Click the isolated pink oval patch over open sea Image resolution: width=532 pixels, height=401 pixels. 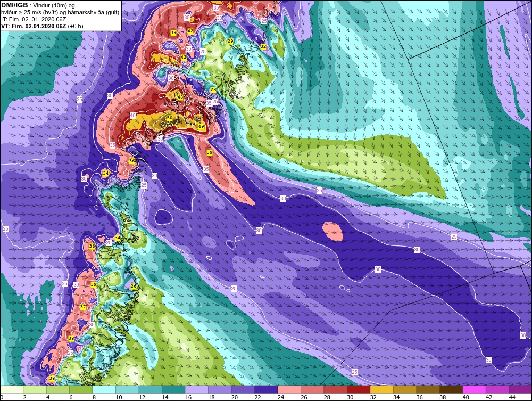332,232
